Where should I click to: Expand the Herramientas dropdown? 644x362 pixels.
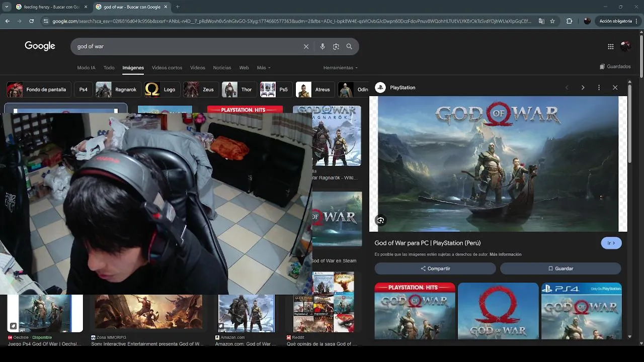tap(341, 67)
